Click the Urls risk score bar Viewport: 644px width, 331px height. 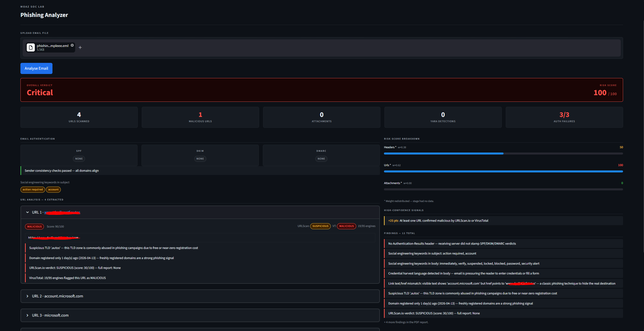click(503, 171)
